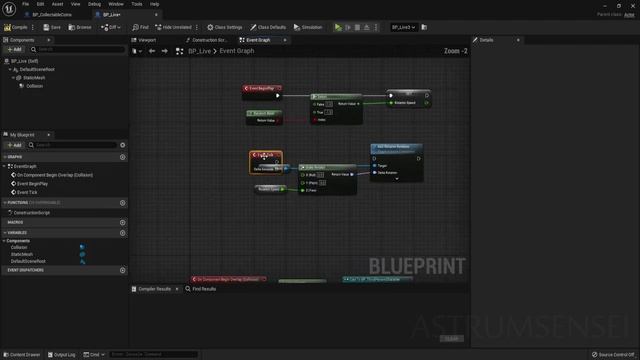The height and width of the screenshot is (360, 640).
Task: Open the play options three-dot menu
Action: click(376, 27)
